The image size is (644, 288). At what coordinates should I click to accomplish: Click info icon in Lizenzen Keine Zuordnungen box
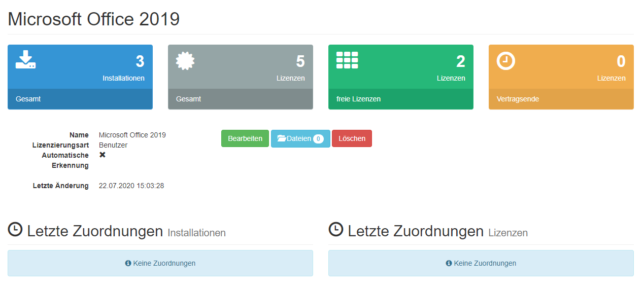click(x=449, y=263)
